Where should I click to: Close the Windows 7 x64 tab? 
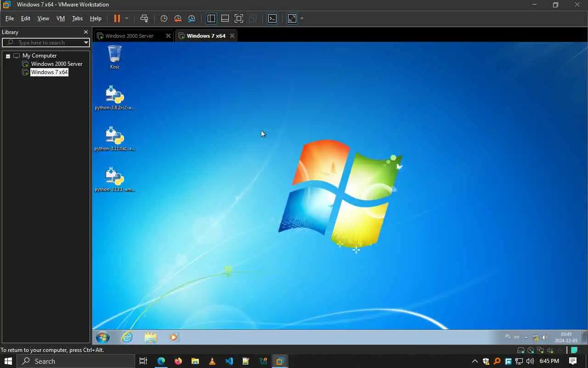point(232,36)
